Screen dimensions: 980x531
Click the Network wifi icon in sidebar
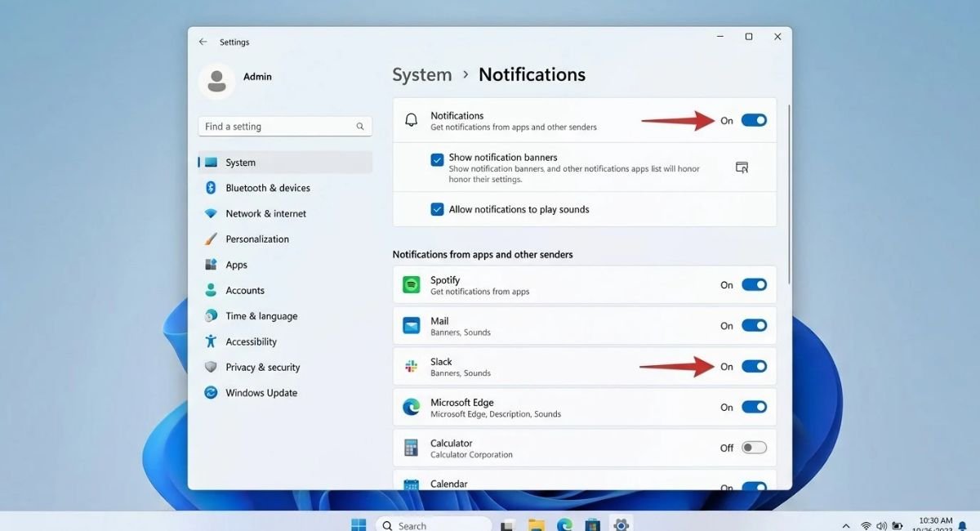[x=211, y=213]
